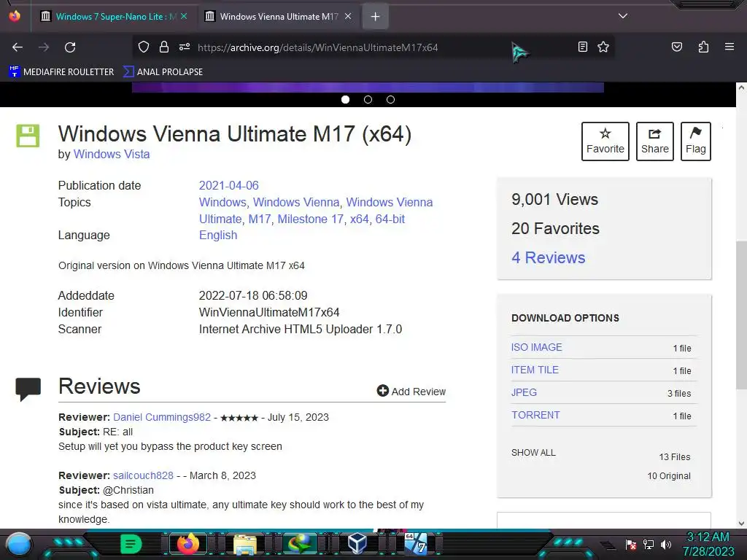Go forward with the browser forward arrow
Viewport: 747px width, 560px height.
(x=44, y=47)
